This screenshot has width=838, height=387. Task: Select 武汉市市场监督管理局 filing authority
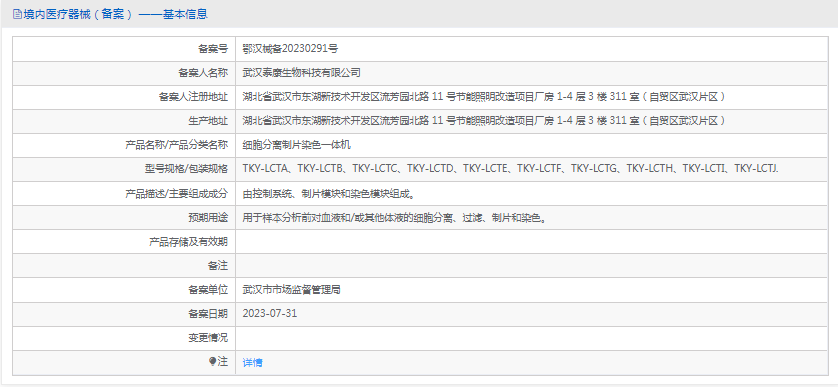291,290
